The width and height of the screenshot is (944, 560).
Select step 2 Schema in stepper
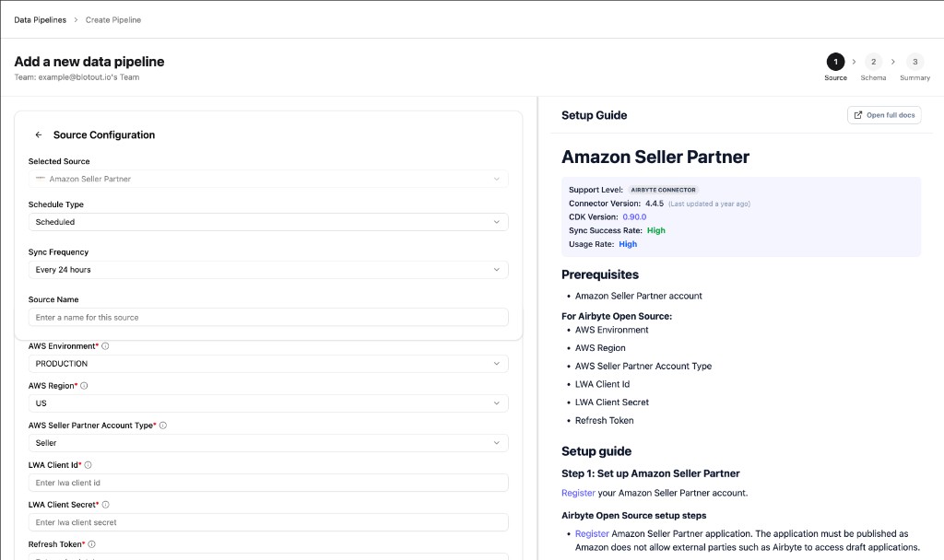[873, 66]
